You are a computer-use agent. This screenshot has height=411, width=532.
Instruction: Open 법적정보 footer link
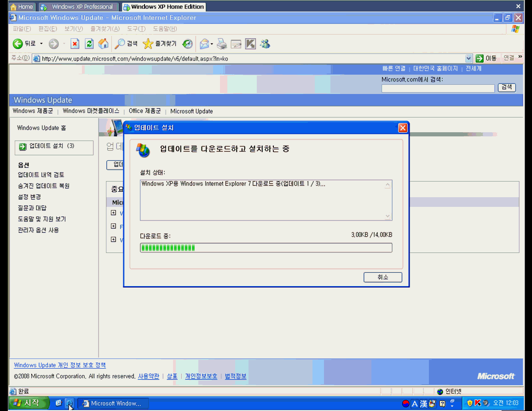[x=236, y=376]
